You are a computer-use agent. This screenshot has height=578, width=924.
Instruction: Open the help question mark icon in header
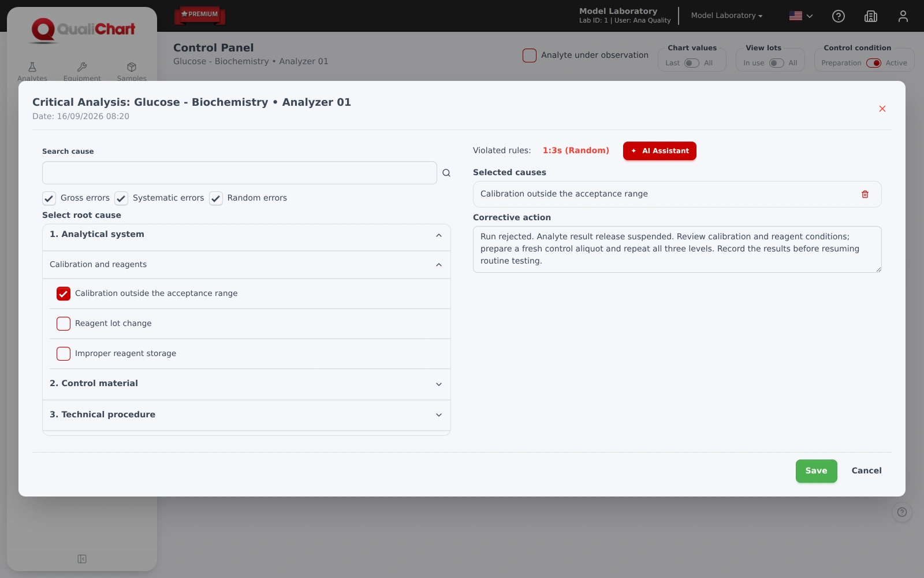tap(839, 16)
